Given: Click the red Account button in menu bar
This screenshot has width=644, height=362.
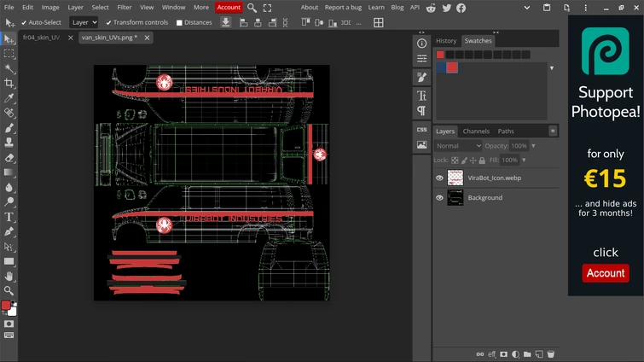Looking at the screenshot, I should click(229, 8).
